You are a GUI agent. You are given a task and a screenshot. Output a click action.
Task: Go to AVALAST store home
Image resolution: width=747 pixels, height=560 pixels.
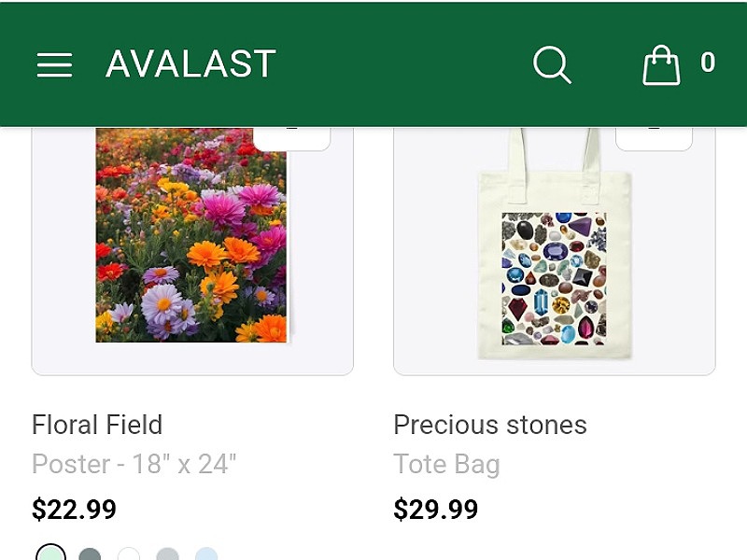point(190,63)
